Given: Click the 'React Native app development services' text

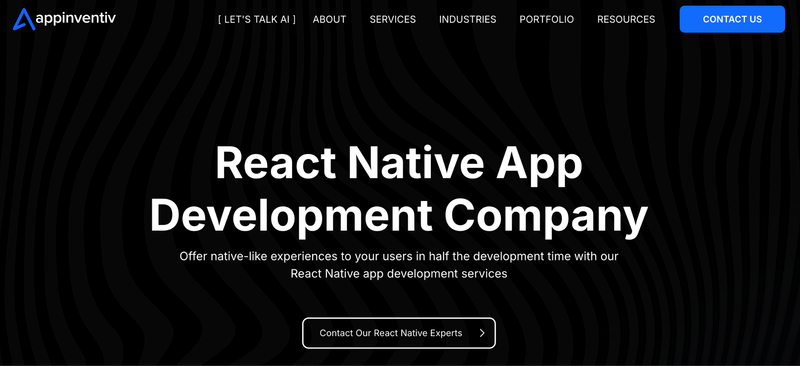Looking at the screenshot, I should pos(398,274).
